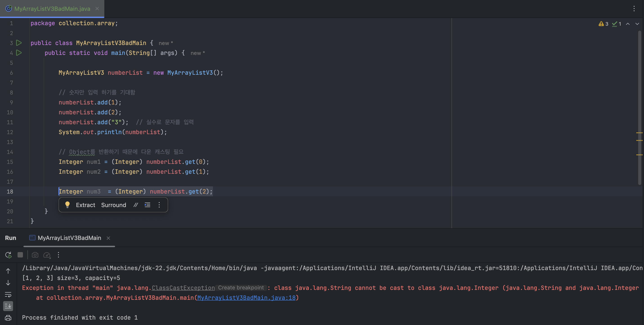This screenshot has width=644, height=325.
Task: Run the class from gutter arrow line 3
Action: [x=19, y=43]
